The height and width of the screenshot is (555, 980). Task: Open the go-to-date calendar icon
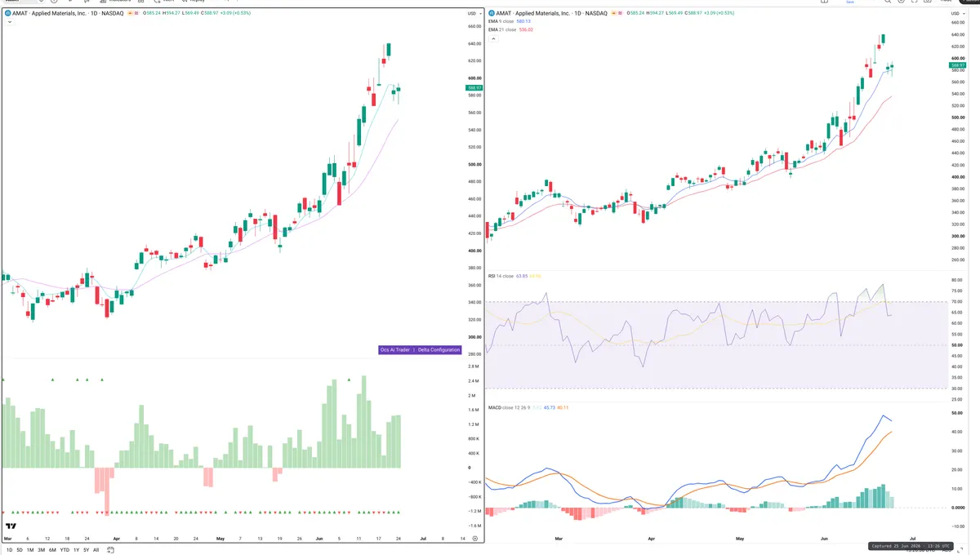point(110,550)
